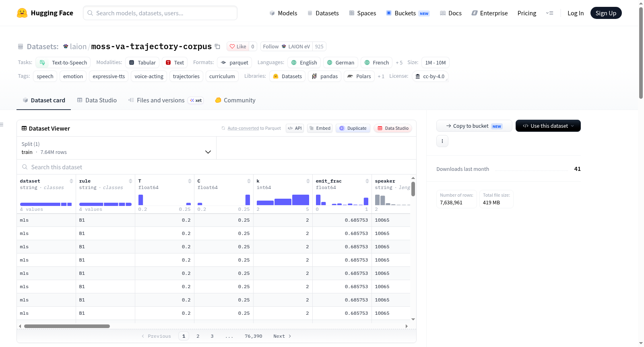Screen dimensions: 644x347
Task: Click the Embed button
Action: 320,128
